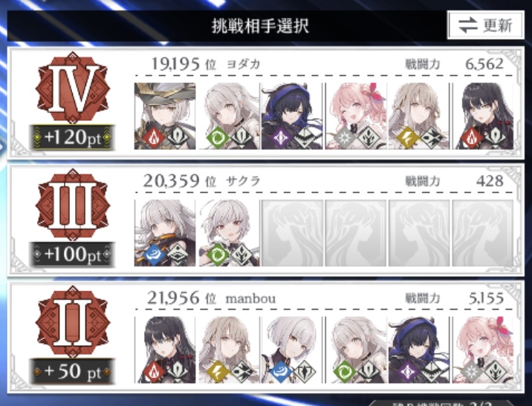The width and height of the screenshot is (532, 406).
Task: Click the purple dark attribute icon in ヨダカ's row
Action: (281, 138)
